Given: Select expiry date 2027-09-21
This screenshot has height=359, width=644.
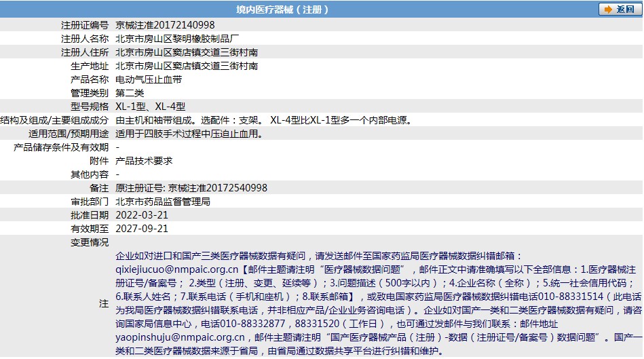Looking at the screenshot, I should pos(142,229).
